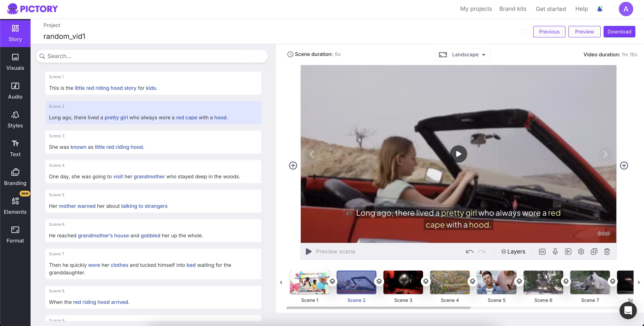This screenshot has width=644, height=326.
Task: Select the Scene 5 thumbnail
Action: pos(497,282)
